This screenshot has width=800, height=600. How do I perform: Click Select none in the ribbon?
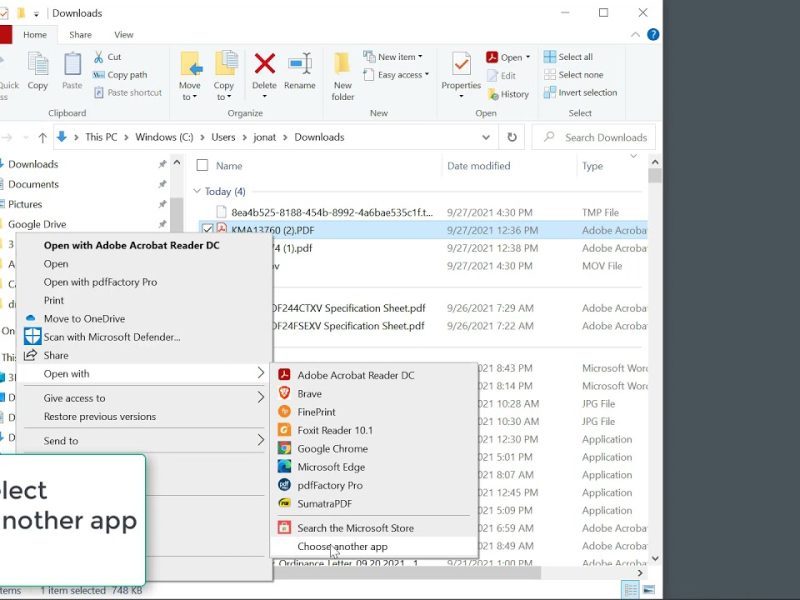pyautogui.click(x=573, y=74)
